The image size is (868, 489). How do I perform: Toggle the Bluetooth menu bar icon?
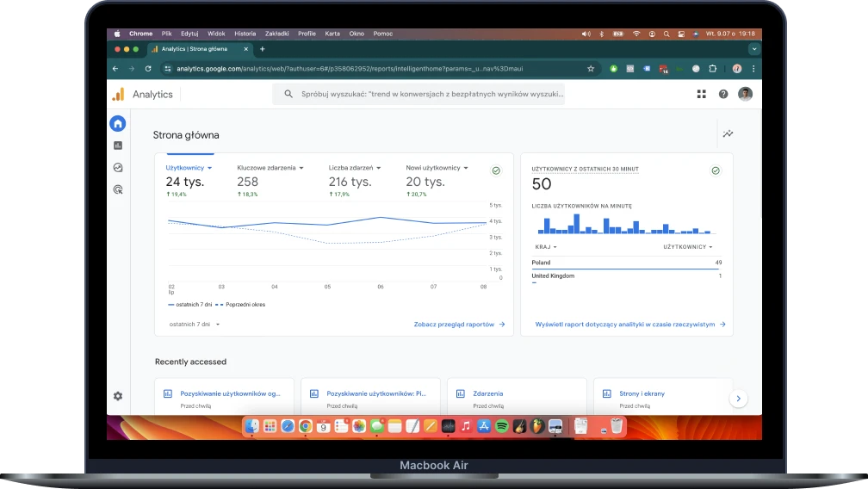[x=601, y=34]
